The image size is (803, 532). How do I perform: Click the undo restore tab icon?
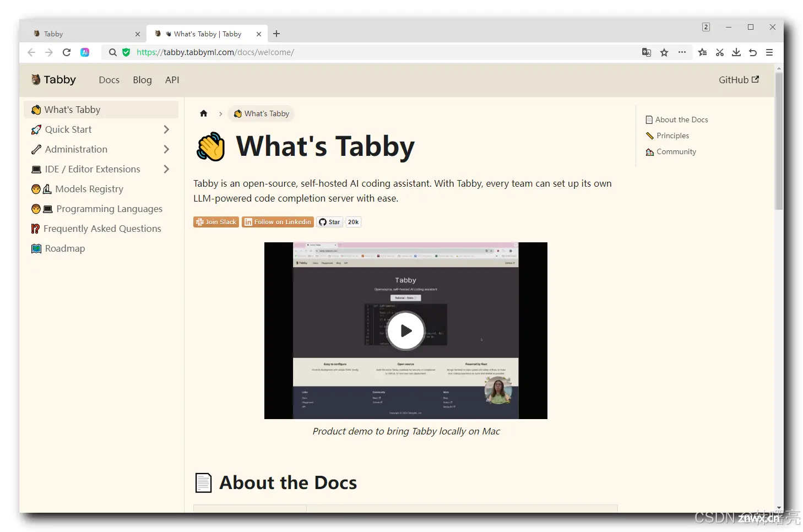tap(753, 52)
